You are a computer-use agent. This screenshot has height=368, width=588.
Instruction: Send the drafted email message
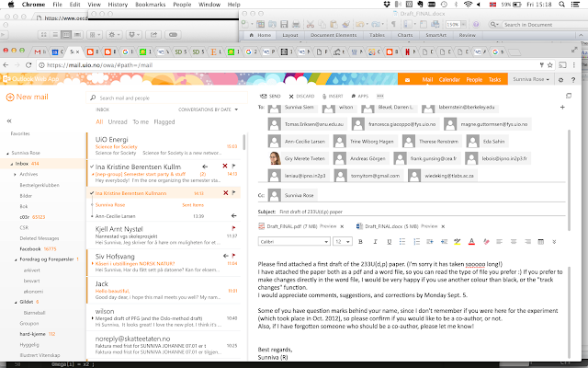click(270, 96)
